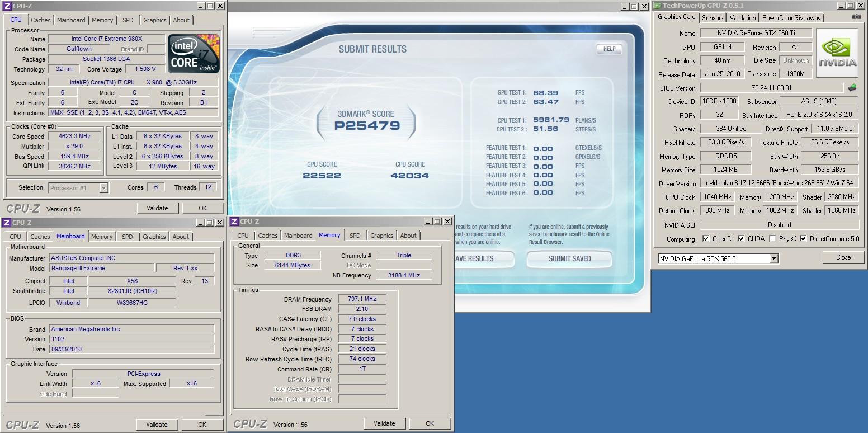Click the GPU score 22522 value
Screen dimensions: 868x433
[322, 175]
